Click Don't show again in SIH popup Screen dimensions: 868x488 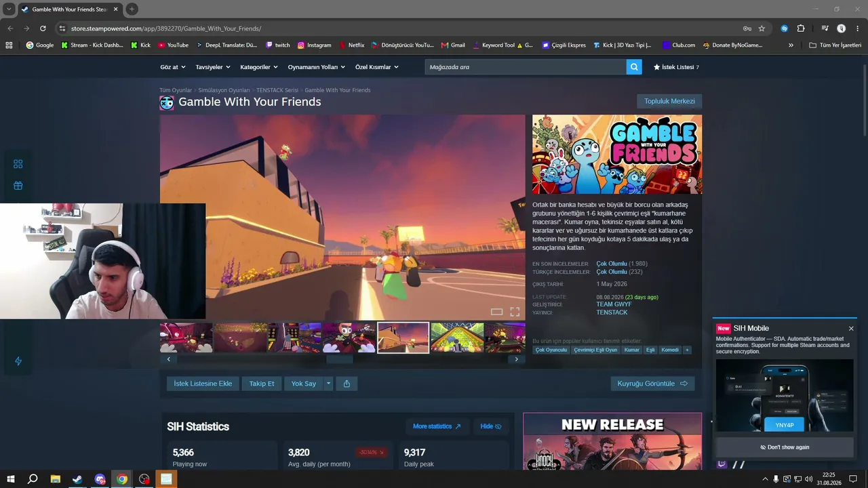tap(785, 447)
